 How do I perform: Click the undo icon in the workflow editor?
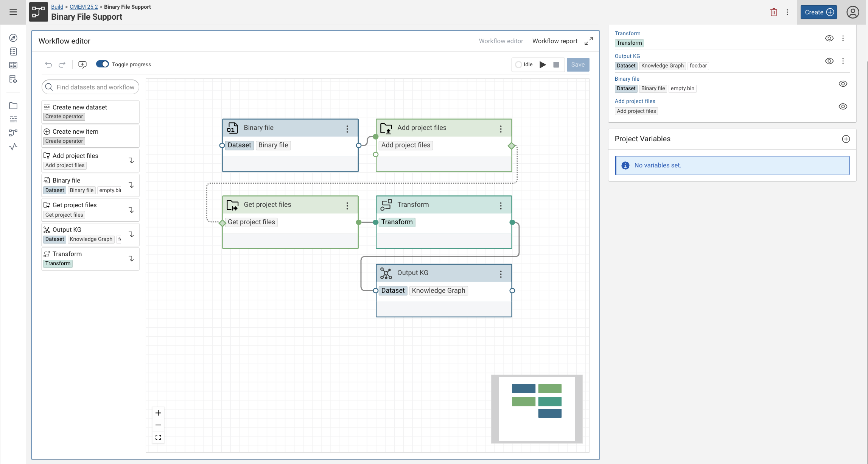pyautogui.click(x=48, y=64)
